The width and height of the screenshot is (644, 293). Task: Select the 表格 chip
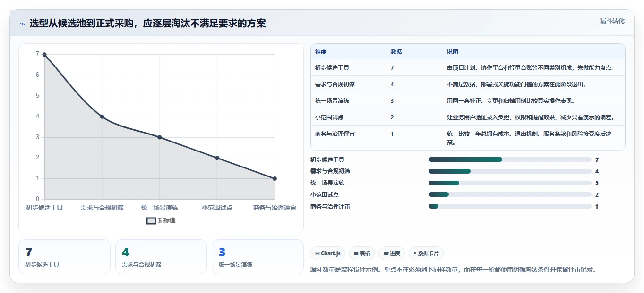362,253
